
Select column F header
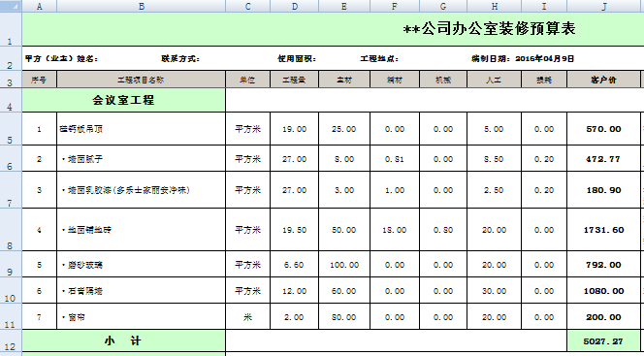pyautogui.click(x=395, y=6)
